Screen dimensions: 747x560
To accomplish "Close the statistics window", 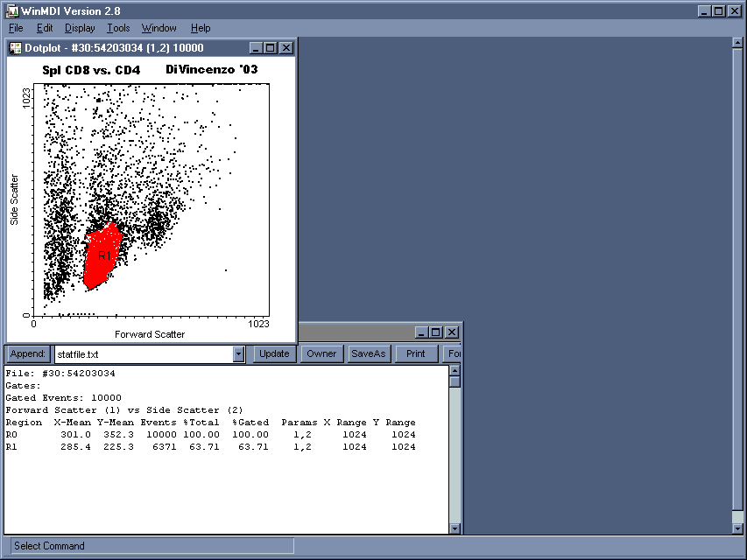I will coord(452,332).
